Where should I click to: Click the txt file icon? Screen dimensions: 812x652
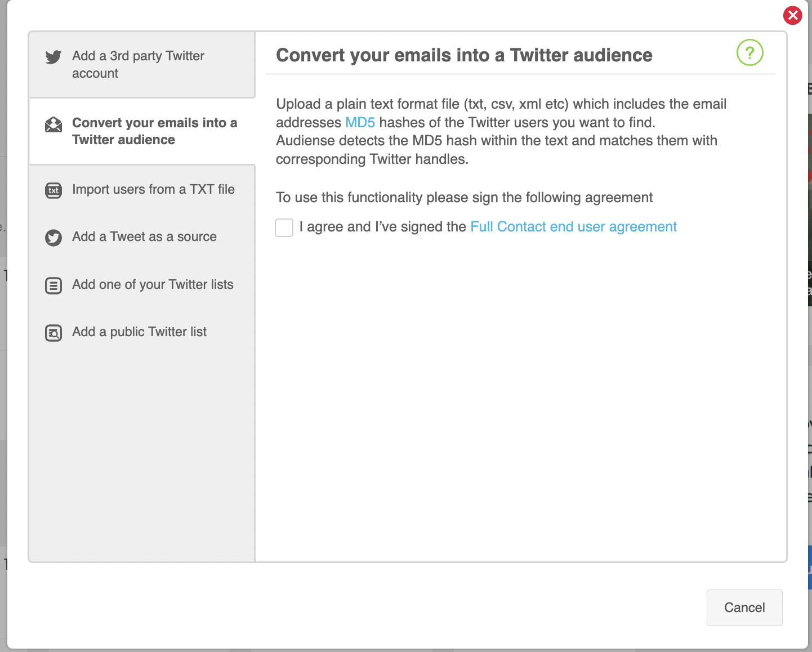(53, 190)
